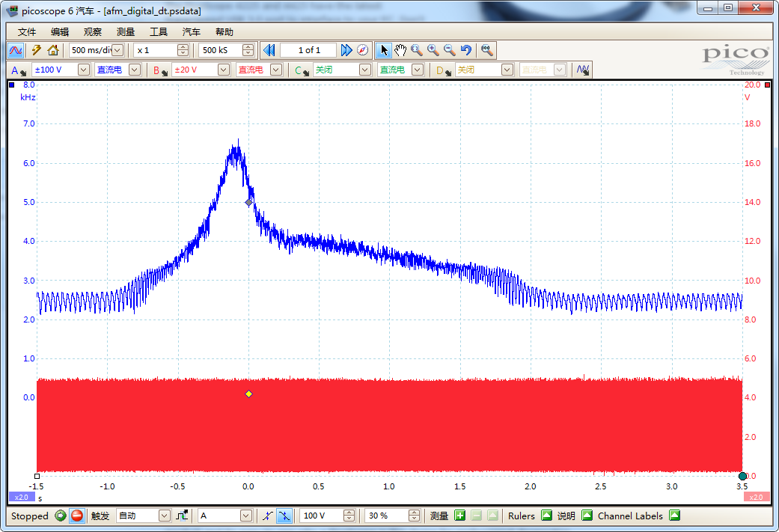
Task: Click the trigger threshold 100 V field
Action: pyautogui.click(x=320, y=516)
